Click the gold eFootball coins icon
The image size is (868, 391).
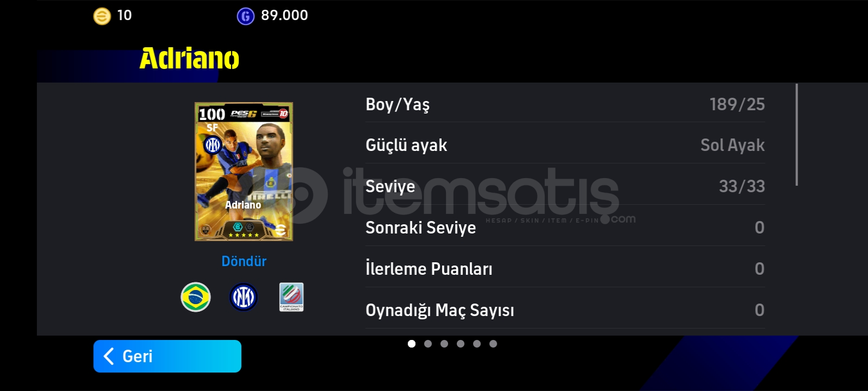pyautogui.click(x=101, y=16)
